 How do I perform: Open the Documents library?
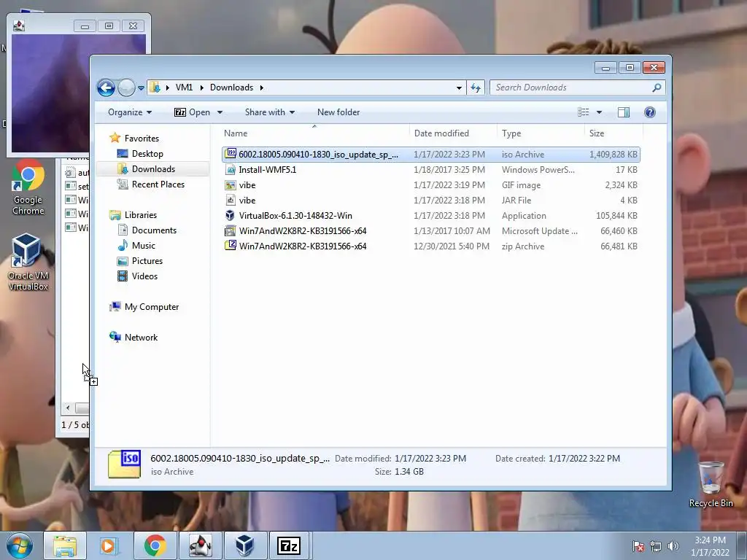coord(154,230)
